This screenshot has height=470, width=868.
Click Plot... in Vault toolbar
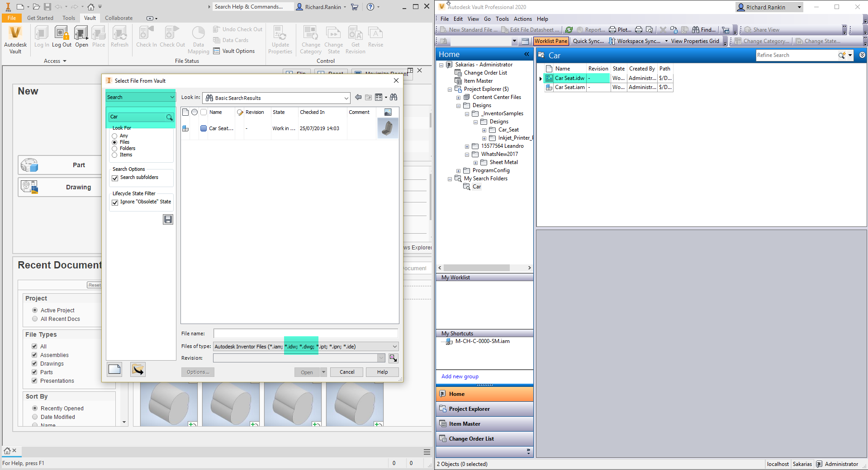click(620, 30)
